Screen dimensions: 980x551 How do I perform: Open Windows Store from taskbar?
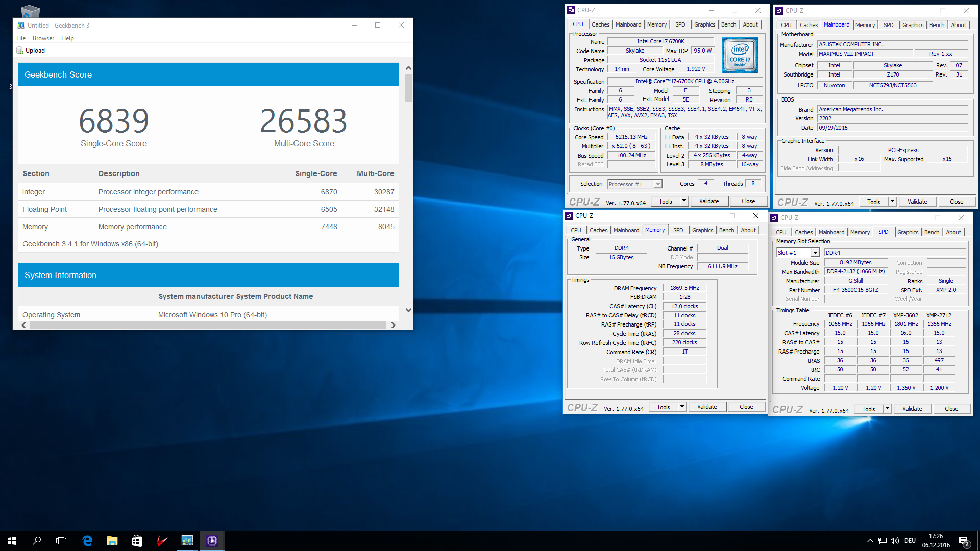[x=137, y=541]
